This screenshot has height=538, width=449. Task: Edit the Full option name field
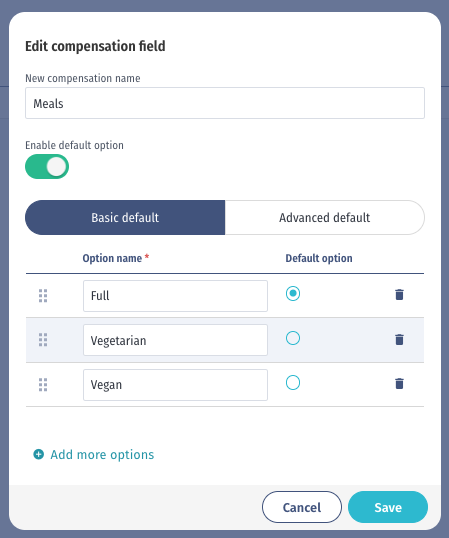(175, 296)
